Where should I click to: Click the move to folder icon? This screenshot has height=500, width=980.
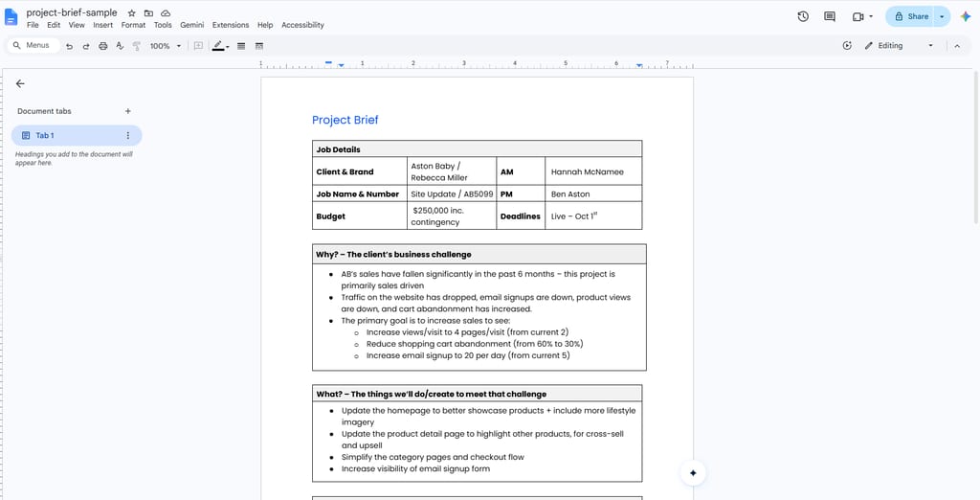tap(148, 13)
